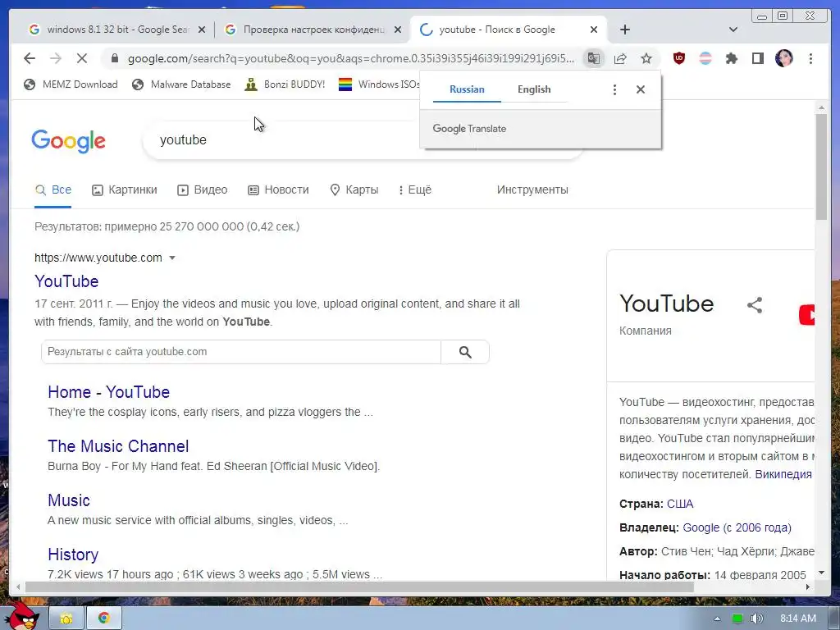The image size is (840, 630).
Task: Switch to Видео results
Action: pos(203,189)
